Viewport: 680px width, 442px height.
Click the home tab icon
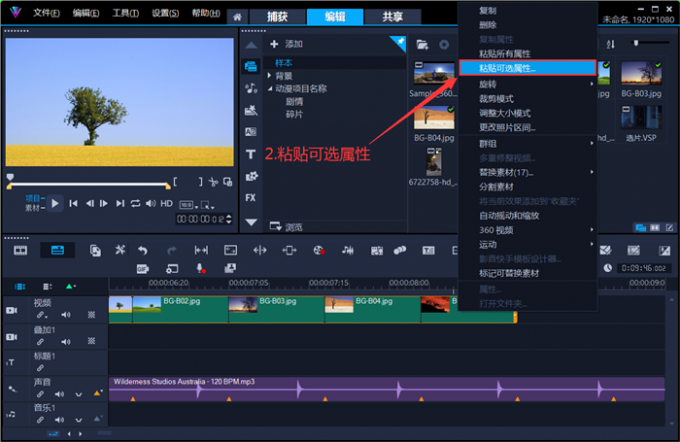[237, 17]
